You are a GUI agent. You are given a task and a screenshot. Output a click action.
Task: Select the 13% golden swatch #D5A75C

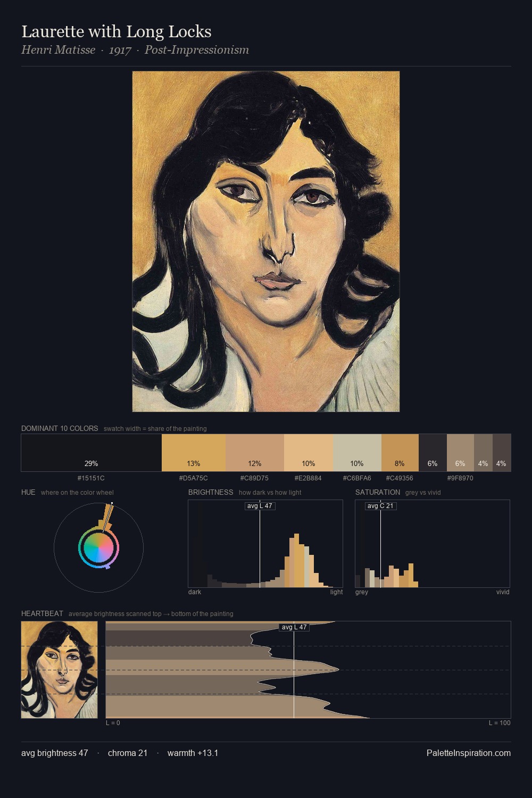[x=194, y=453]
